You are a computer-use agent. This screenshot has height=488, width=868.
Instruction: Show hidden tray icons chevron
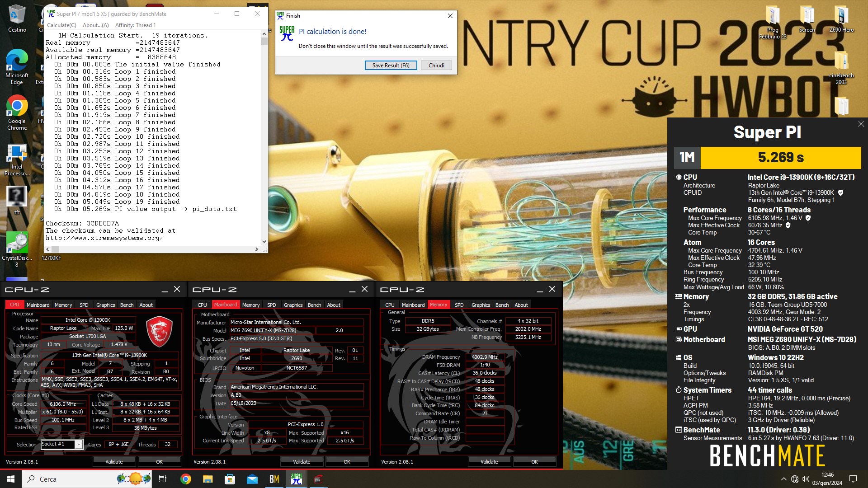[783, 479]
